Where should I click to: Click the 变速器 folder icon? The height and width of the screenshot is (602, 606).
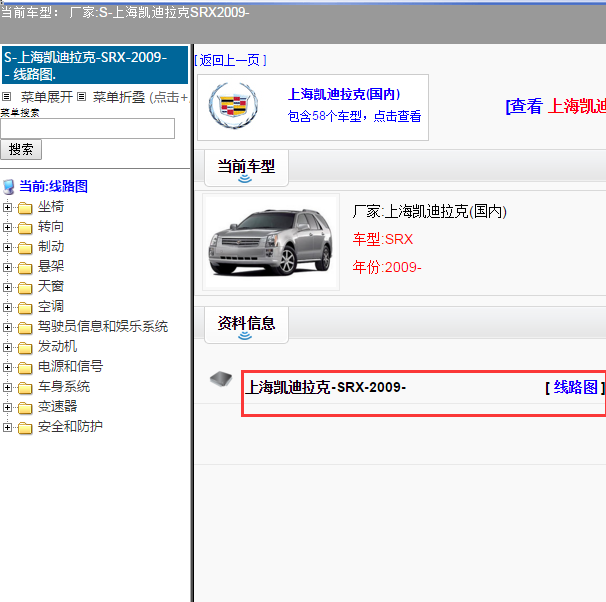tap(25, 408)
